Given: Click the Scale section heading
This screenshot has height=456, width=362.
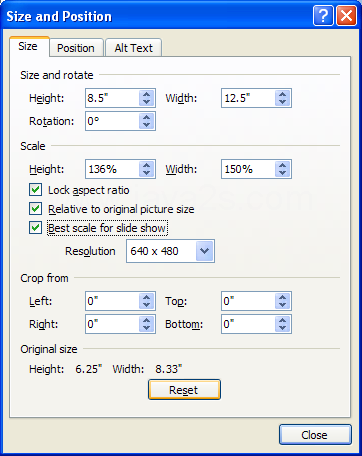Looking at the screenshot, I should point(33,146).
